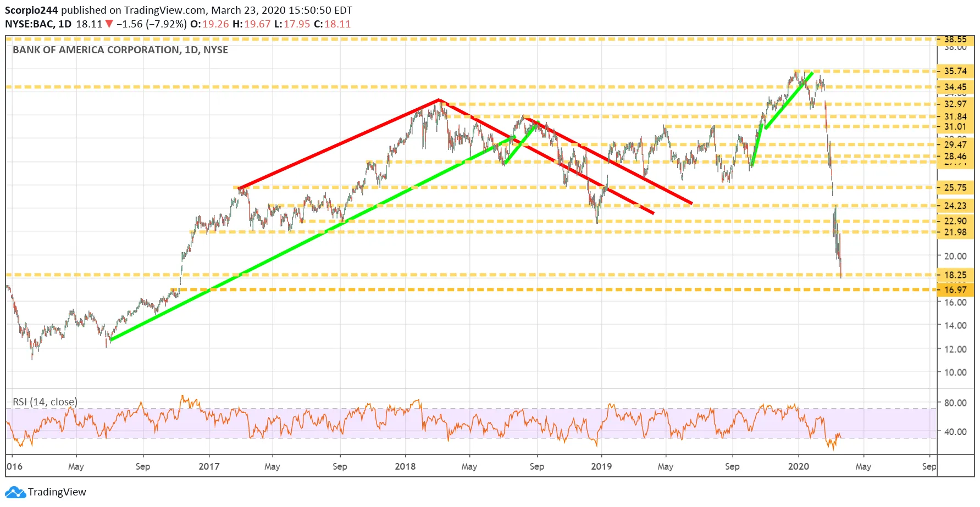Click the high price value 19.67
Image resolution: width=980 pixels, height=507 pixels.
tap(258, 24)
